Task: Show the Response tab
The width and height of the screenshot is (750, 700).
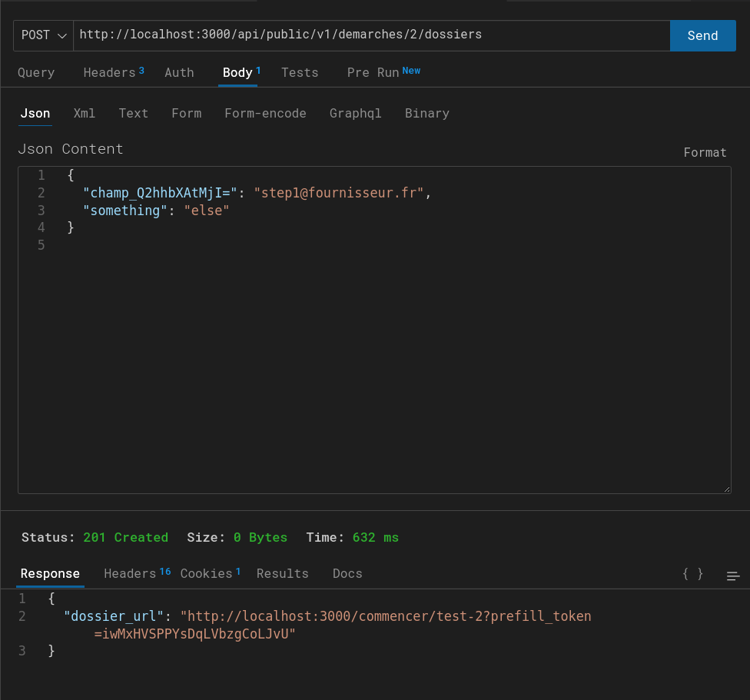Action: coord(50,574)
